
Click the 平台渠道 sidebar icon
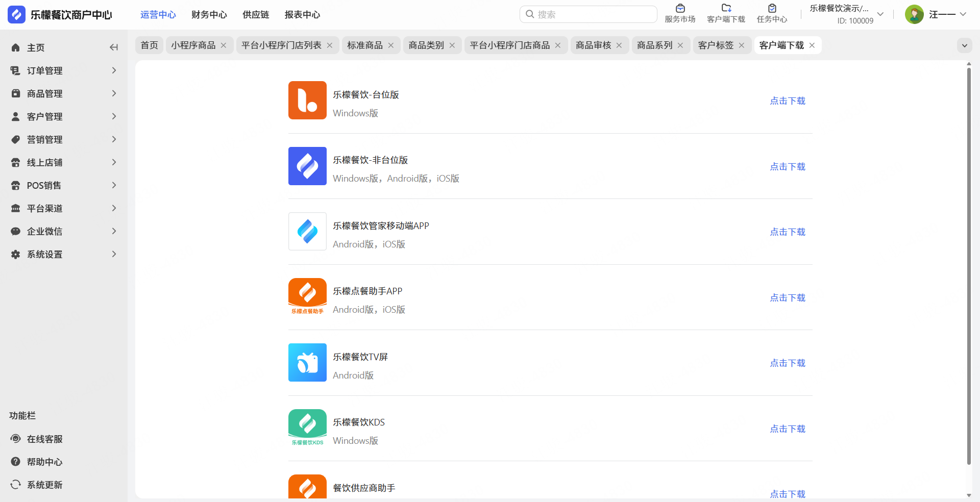click(16, 208)
